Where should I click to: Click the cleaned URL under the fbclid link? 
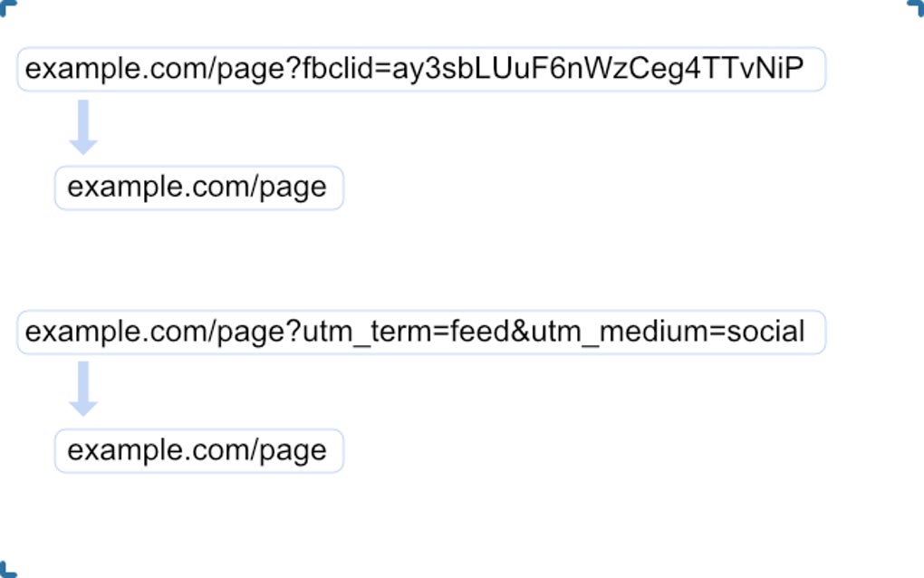(197, 188)
